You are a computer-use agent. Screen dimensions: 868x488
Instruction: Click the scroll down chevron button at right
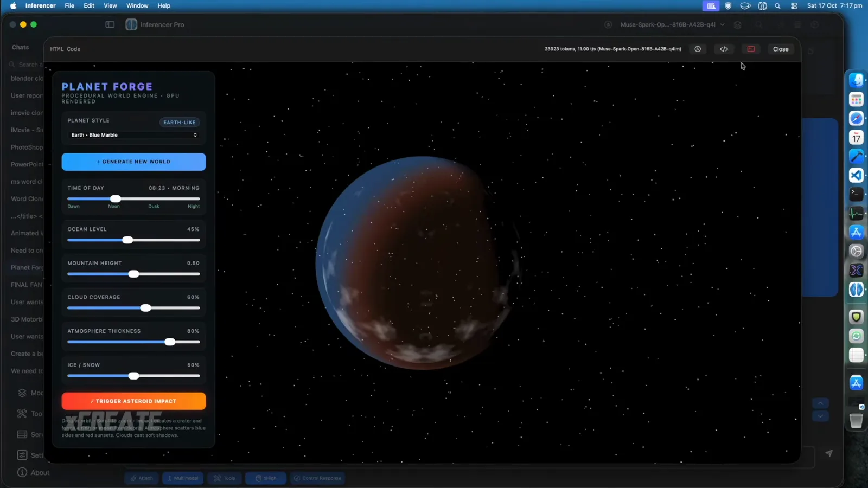point(820,416)
